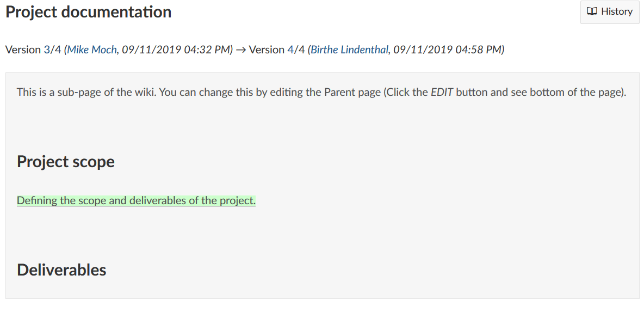Click the Project documentation page title
This screenshot has height=312, width=644.
tap(89, 12)
